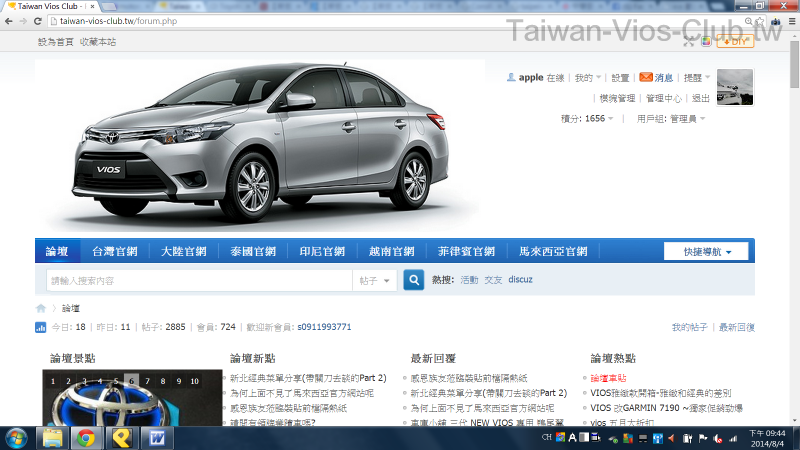Click the user silhouette icon beside apple
800x450 pixels.
[x=511, y=77]
